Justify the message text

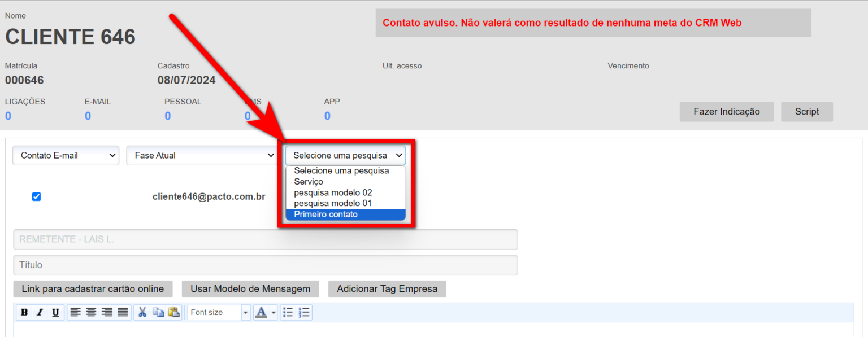click(x=123, y=312)
